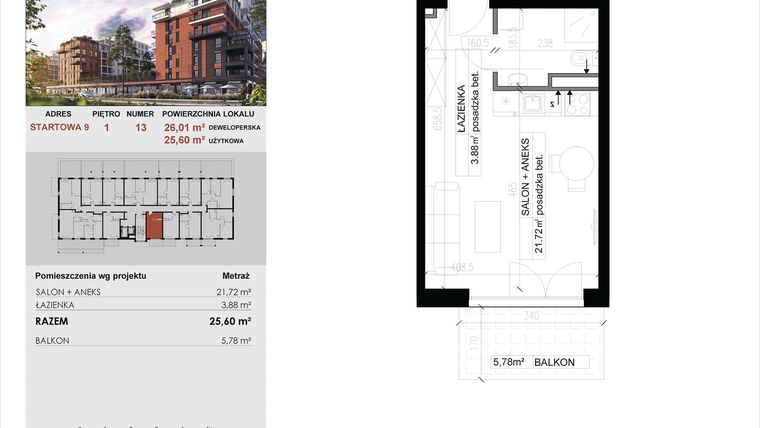Click the 160.5 hallway dimension
The height and width of the screenshot is (428, 760).
coord(478,43)
